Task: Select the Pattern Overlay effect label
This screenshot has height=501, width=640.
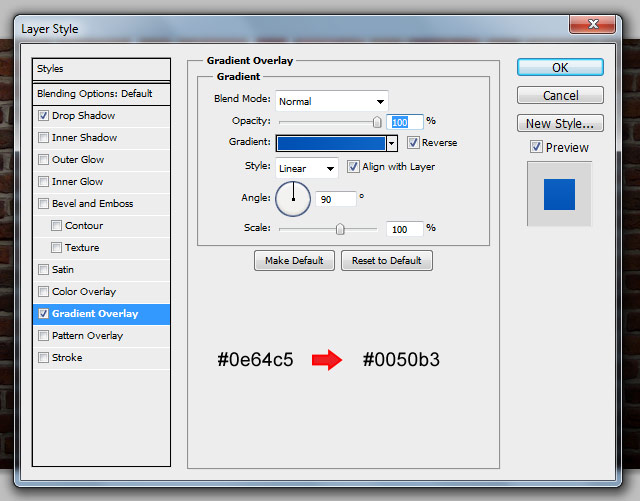Action: [x=87, y=336]
